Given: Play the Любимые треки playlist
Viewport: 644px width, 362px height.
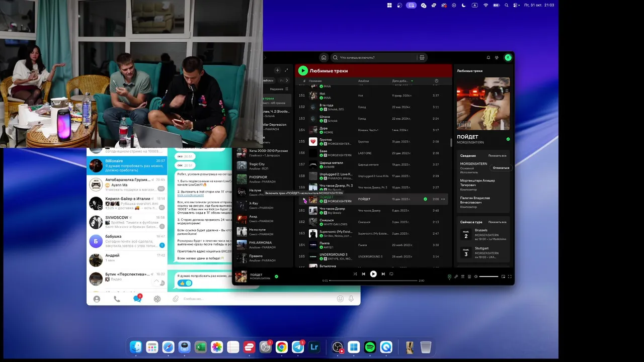Looking at the screenshot, I should coord(302,71).
